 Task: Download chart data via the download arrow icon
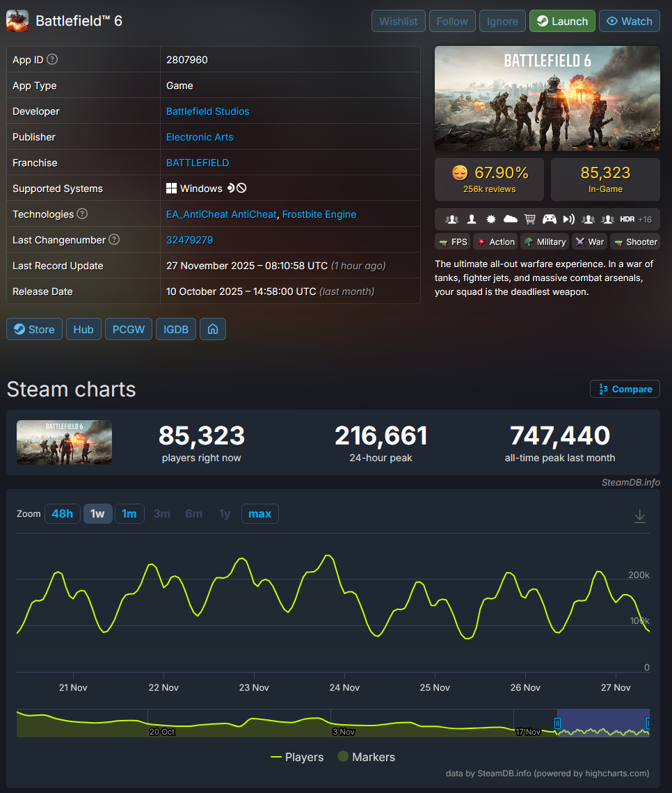tap(639, 516)
